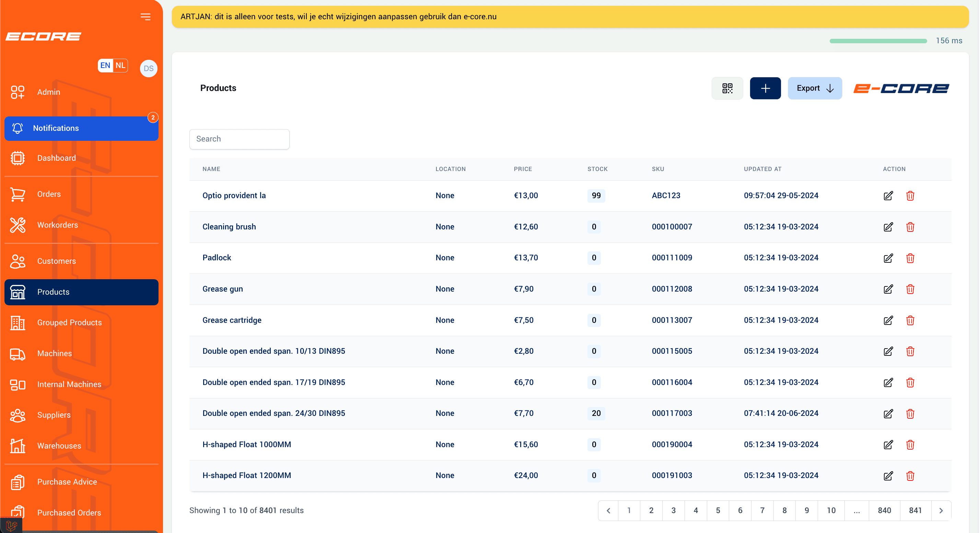Open the DS user avatar
Screen dimensions: 980x533
[x=148, y=69]
